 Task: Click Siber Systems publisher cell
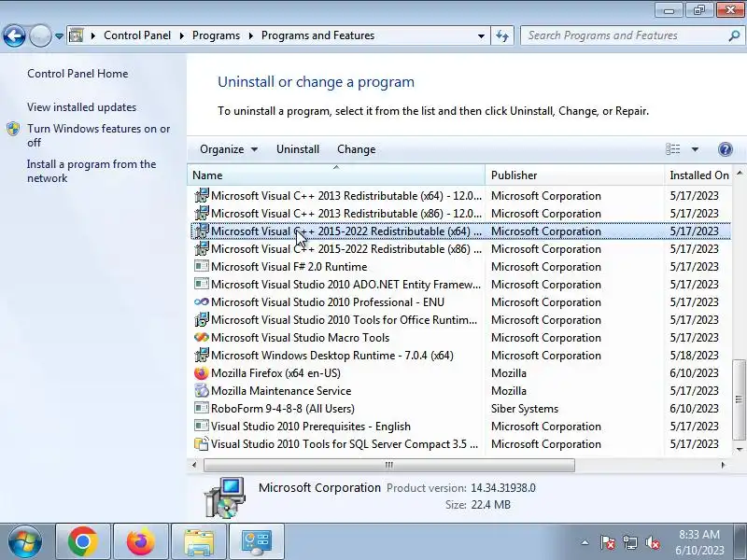pos(525,409)
